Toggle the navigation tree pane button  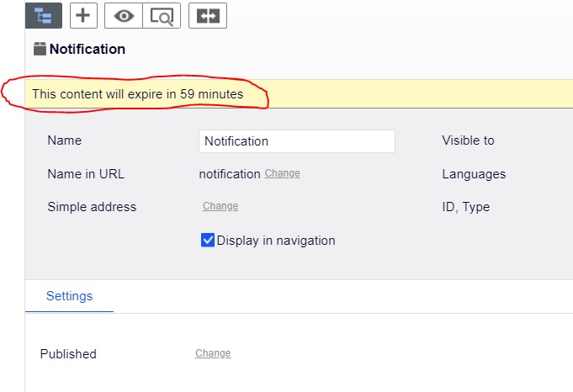44,15
